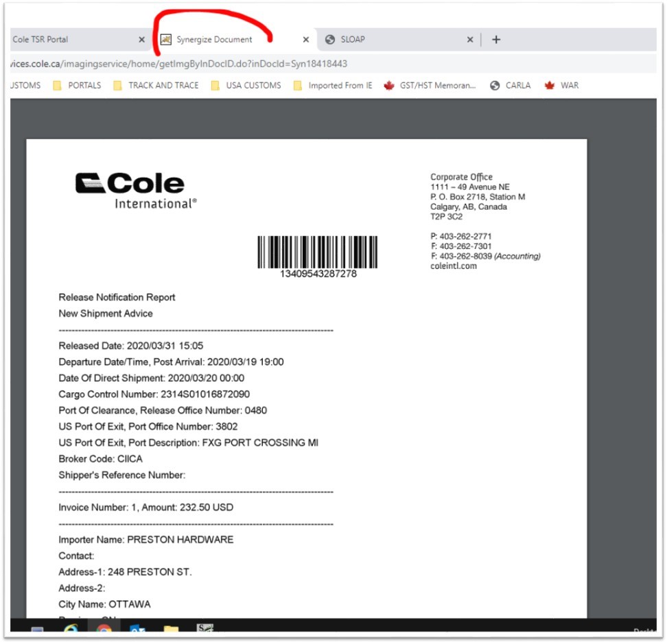Click FXG PORT CROSSING MI description
Screen dimensions: 667x644
point(260,442)
